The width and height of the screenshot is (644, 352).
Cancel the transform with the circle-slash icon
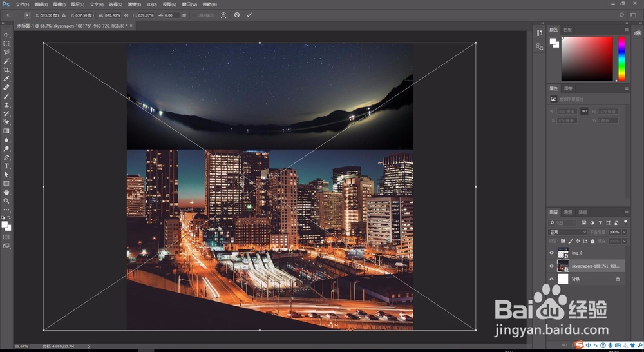pos(237,15)
